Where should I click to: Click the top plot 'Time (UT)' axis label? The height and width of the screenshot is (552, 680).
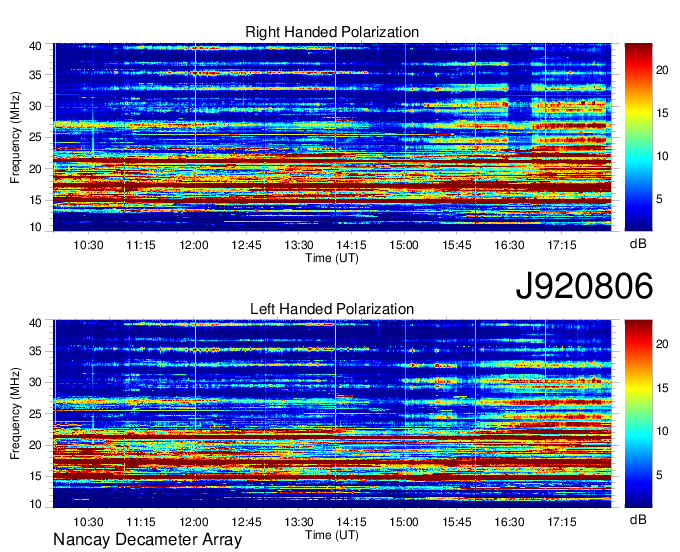[332, 258]
